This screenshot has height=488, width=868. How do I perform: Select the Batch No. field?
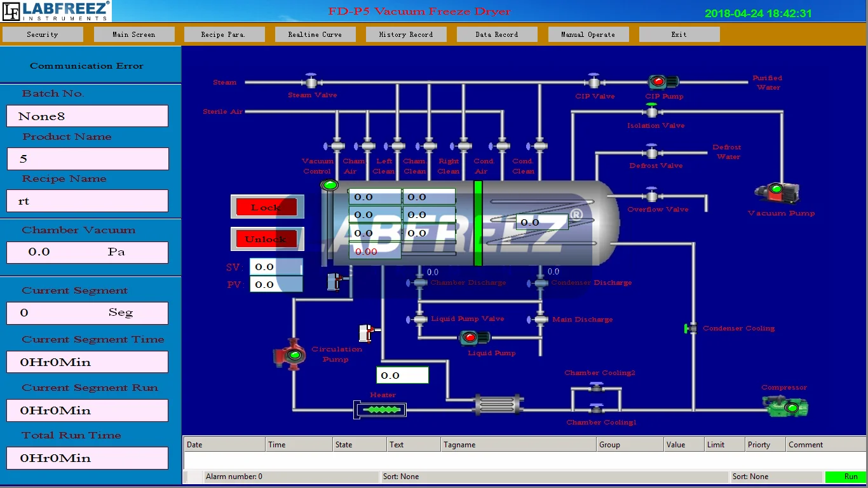(88, 116)
